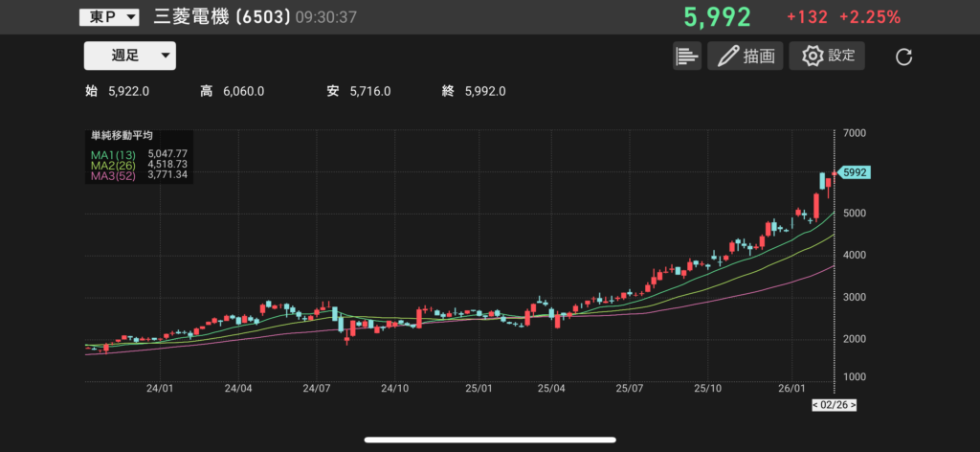
Task: Expand the 週足 timeframe dropdown
Action: (x=129, y=56)
